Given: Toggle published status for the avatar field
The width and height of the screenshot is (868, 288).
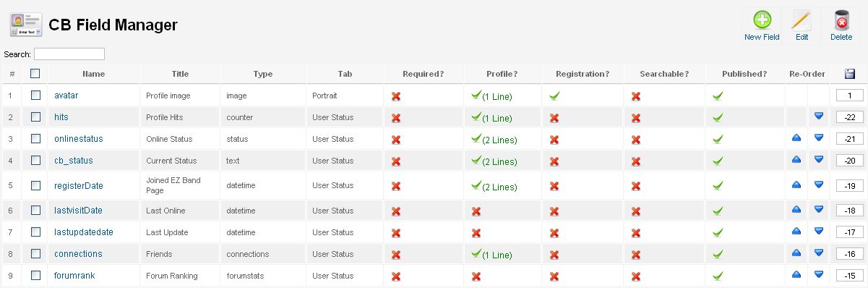Looking at the screenshot, I should tap(718, 95).
